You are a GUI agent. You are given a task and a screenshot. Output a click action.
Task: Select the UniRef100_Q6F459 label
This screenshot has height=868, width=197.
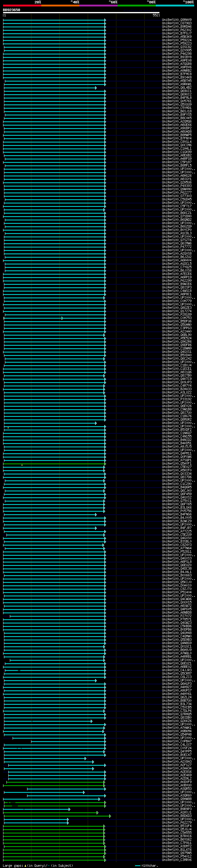(177, 494)
